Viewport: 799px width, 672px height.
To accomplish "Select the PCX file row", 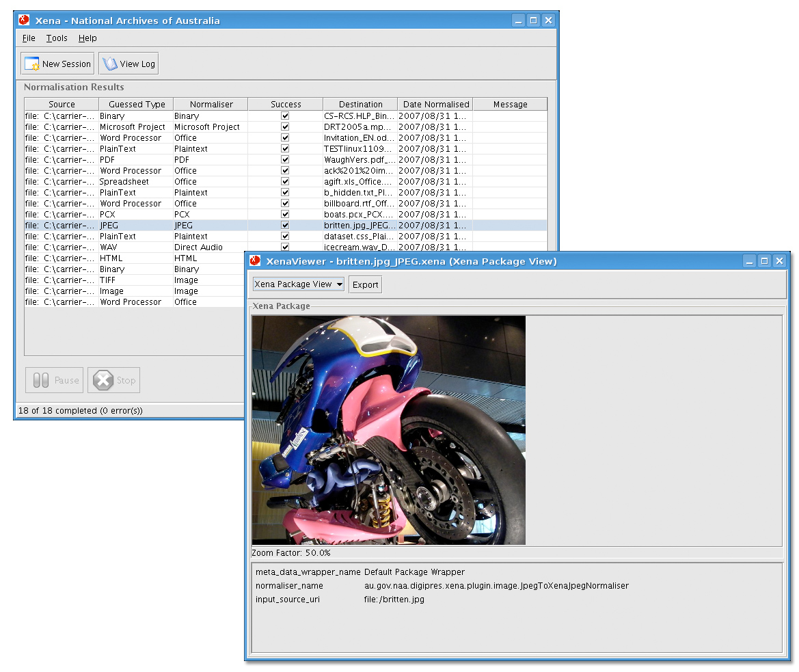I will click(x=137, y=215).
